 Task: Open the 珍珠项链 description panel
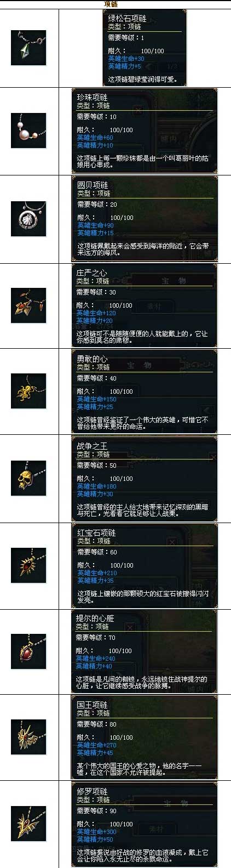pyautogui.click(x=145, y=131)
